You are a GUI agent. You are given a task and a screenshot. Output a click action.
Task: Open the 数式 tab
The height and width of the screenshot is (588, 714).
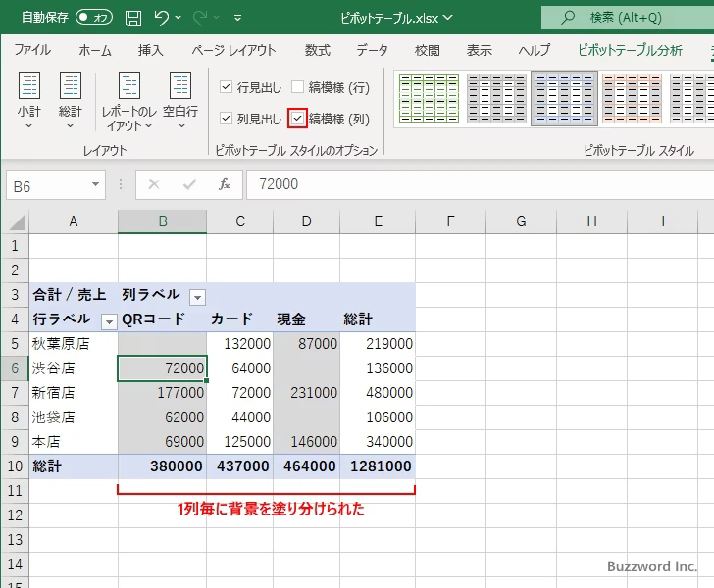tap(318, 50)
